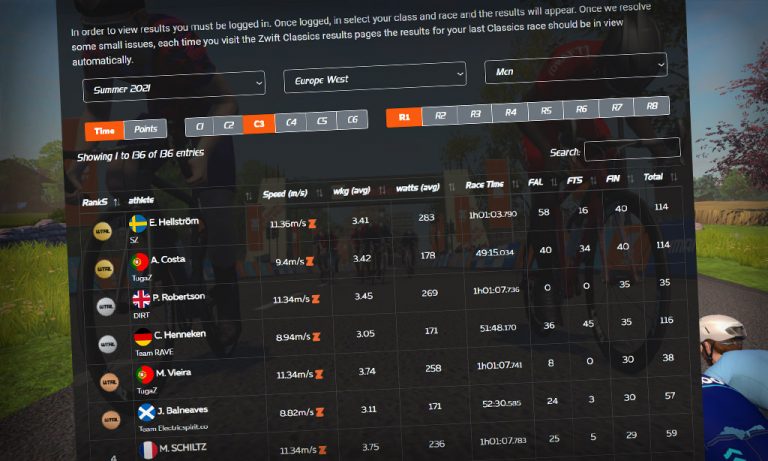Click into the Search input field
Screen dimensions: 768x461
632,149
